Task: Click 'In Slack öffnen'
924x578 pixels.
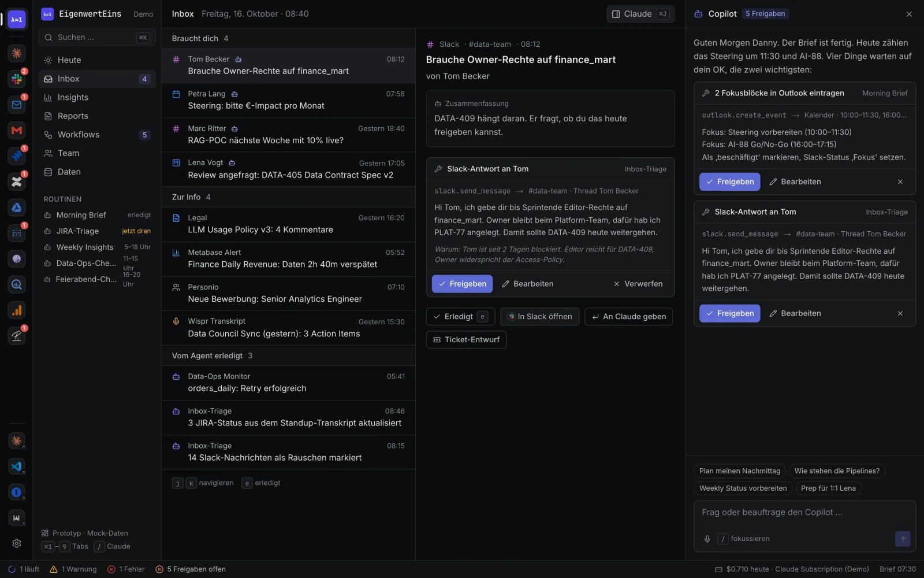Action: pyautogui.click(x=539, y=317)
